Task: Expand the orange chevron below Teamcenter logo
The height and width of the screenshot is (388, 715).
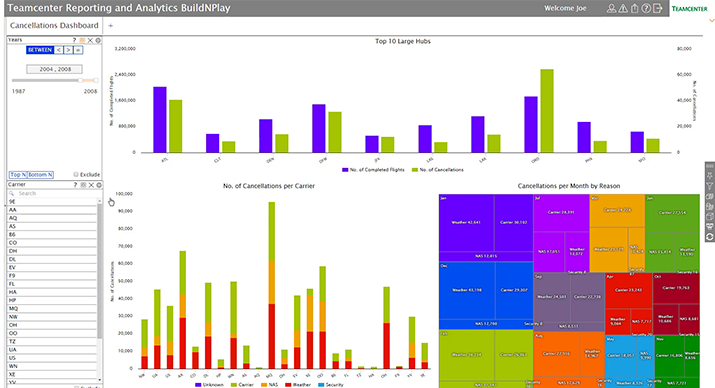Action: pyautogui.click(x=711, y=21)
